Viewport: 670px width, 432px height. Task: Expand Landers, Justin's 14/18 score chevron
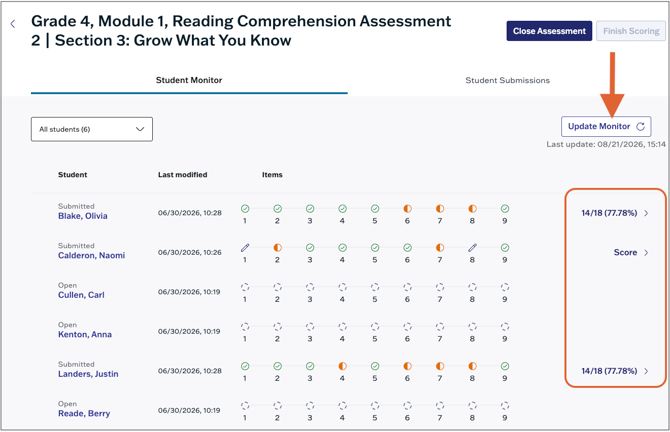point(646,371)
